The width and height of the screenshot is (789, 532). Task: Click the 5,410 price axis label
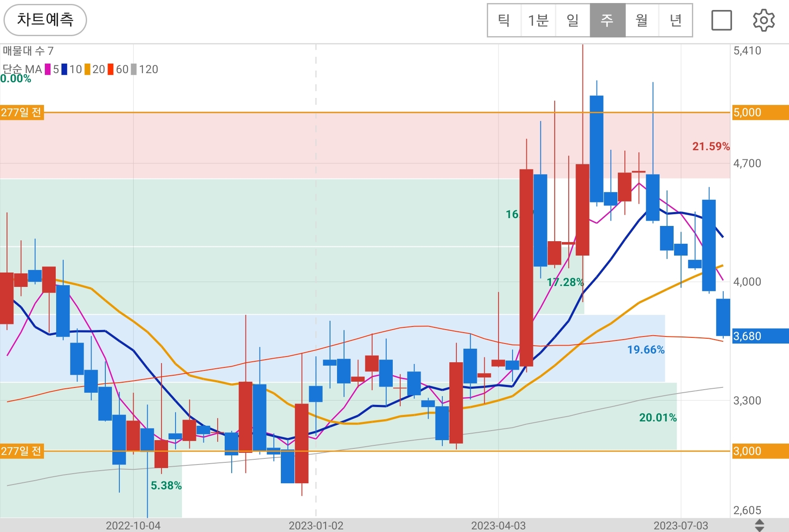click(x=747, y=51)
